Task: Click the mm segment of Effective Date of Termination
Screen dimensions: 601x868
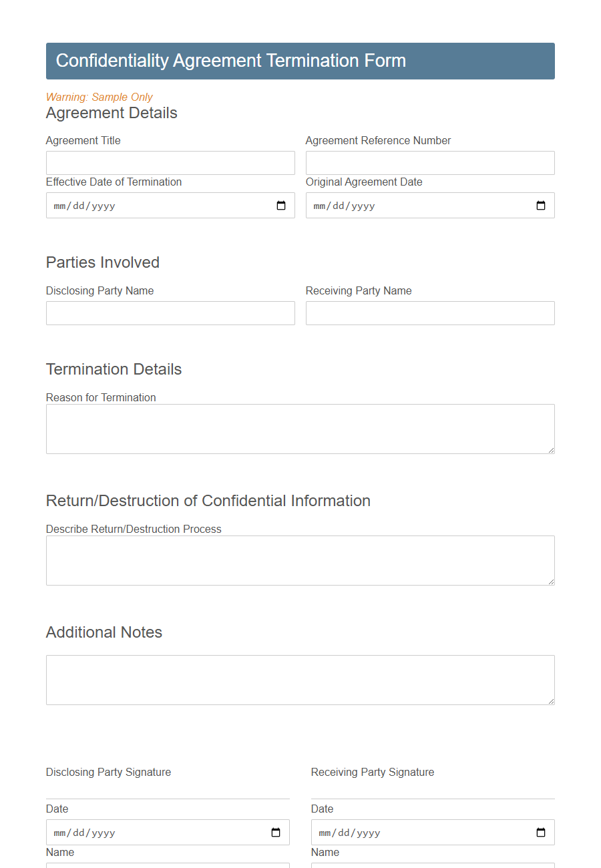Action: click(x=59, y=206)
